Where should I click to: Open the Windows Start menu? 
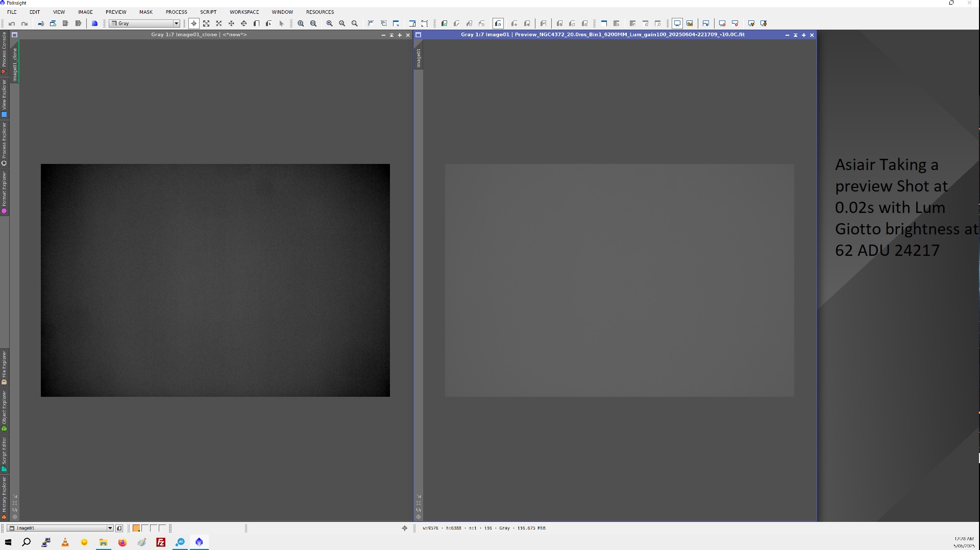(x=8, y=542)
